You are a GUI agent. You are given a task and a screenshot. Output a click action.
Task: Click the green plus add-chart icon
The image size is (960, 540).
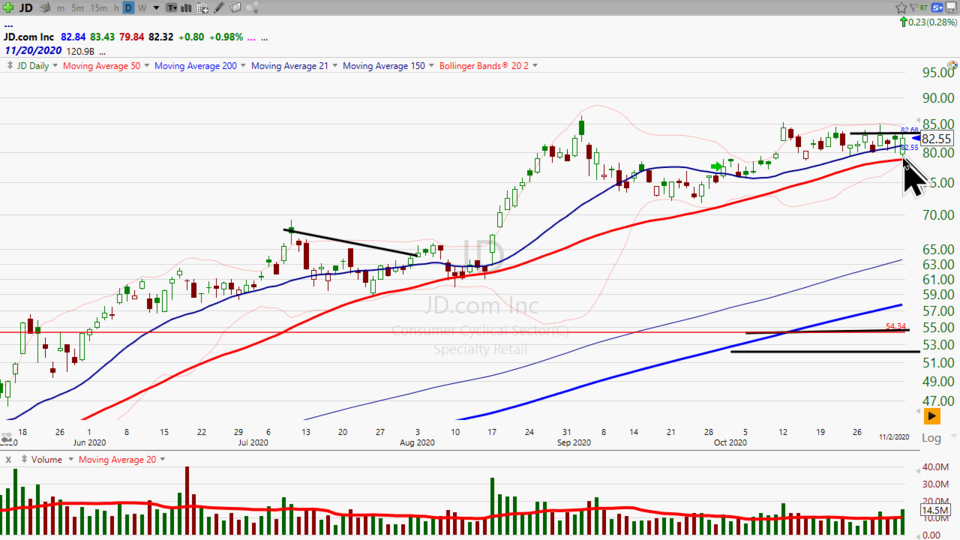coord(9,8)
